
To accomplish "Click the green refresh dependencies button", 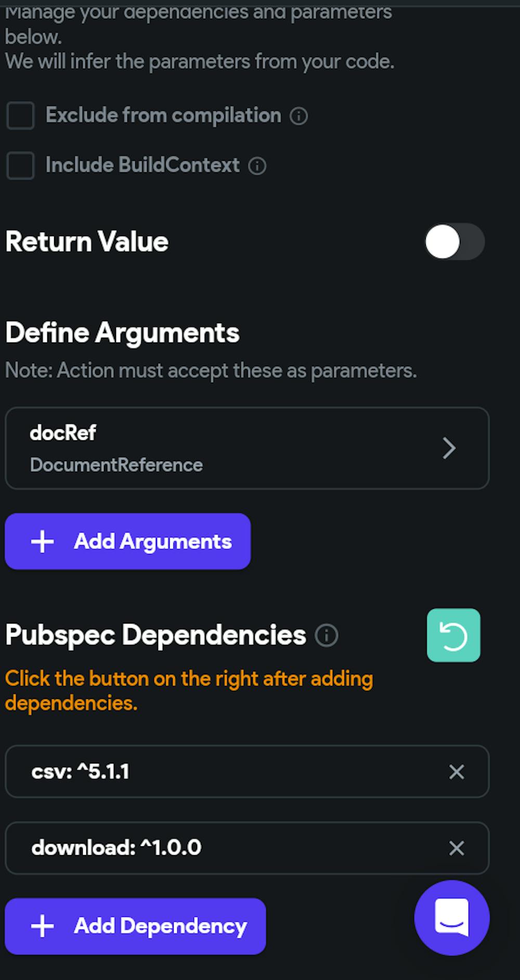I will 453,635.
